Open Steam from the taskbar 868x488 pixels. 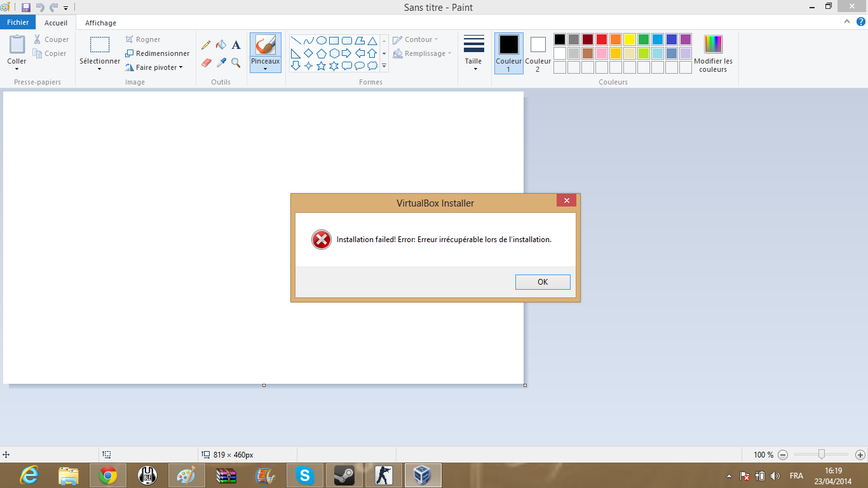tap(344, 475)
